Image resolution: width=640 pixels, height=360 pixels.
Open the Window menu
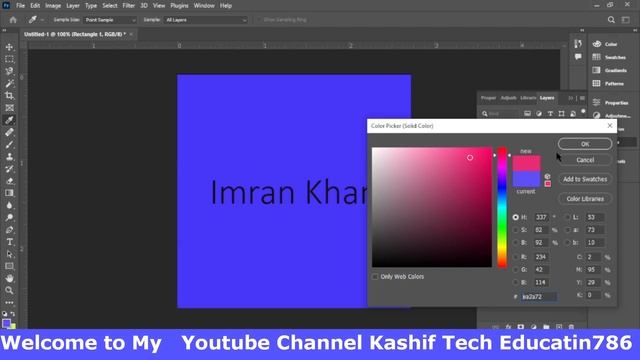(x=204, y=6)
